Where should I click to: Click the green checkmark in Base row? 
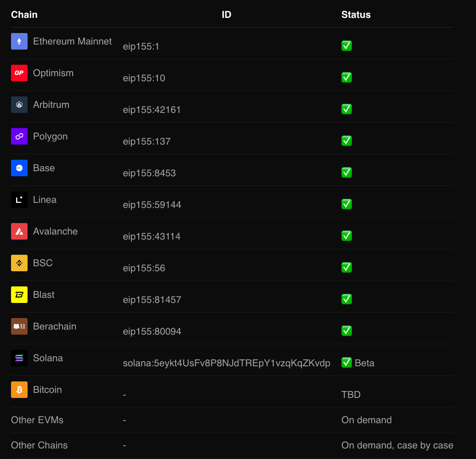[x=347, y=173]
